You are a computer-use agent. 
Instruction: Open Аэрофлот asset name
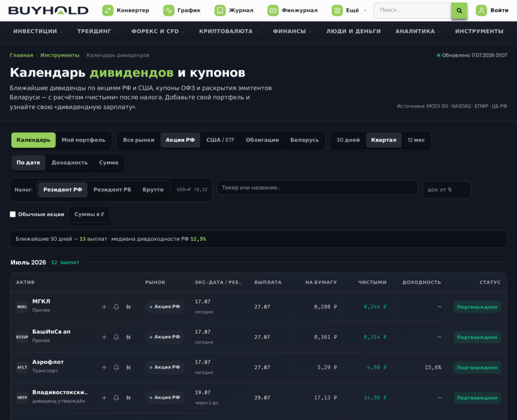point(48,362)
